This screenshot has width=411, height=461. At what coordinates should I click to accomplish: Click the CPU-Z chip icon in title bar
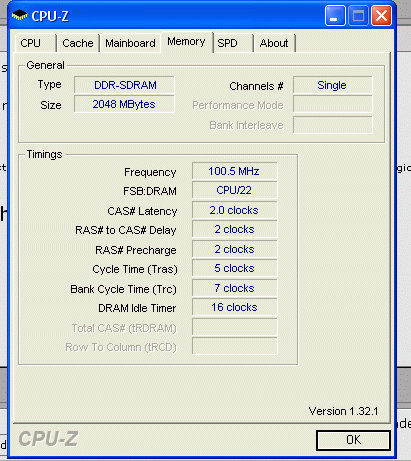[20, 15]
